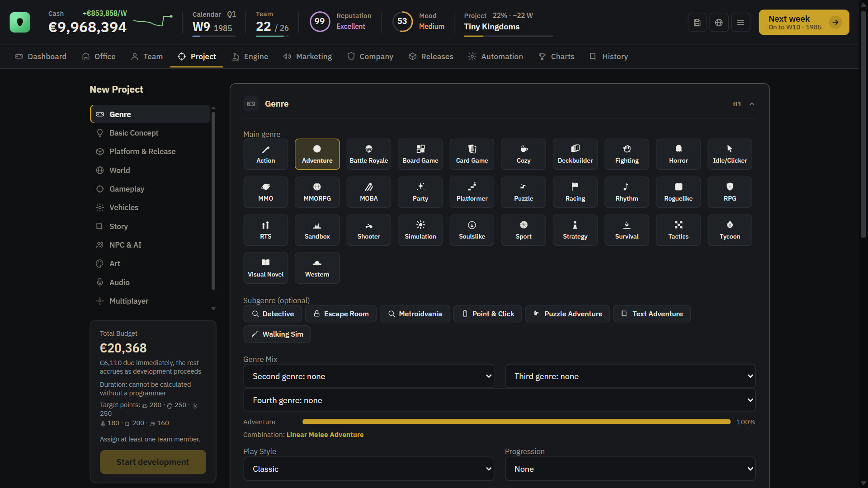Open the Play Style dropdown
Image resolution: width=868 pixels, height=488 pixels.
369,469
